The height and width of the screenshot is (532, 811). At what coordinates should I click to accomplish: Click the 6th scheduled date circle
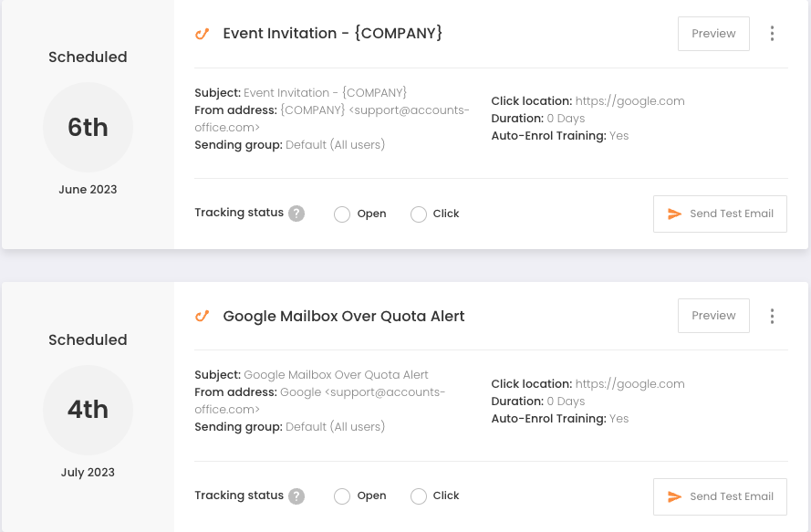(x=88, y=128)
